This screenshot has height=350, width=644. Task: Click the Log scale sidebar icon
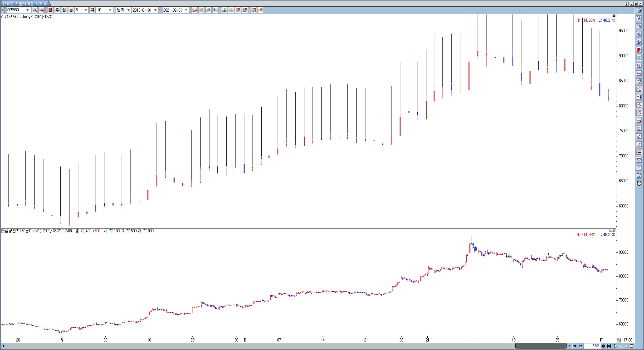pos(639,73)
